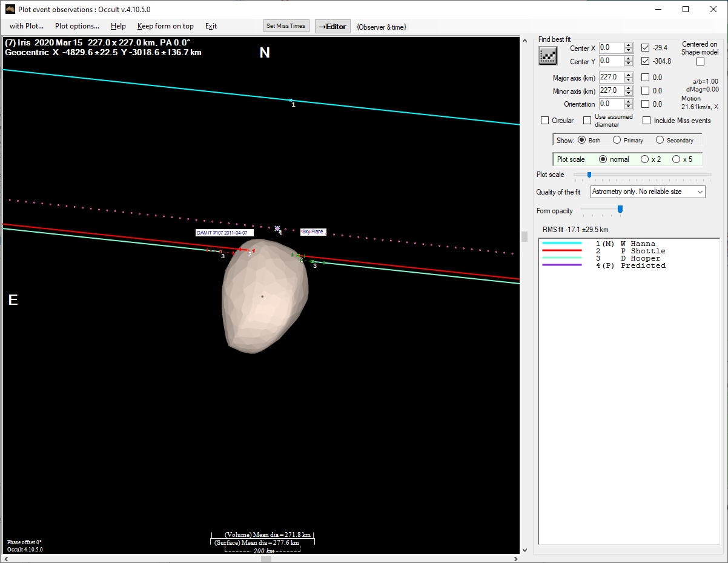Increase Minor axis with its up arrow
The image size is (728, 563).
pyautogui.click(x=629, y=88)
